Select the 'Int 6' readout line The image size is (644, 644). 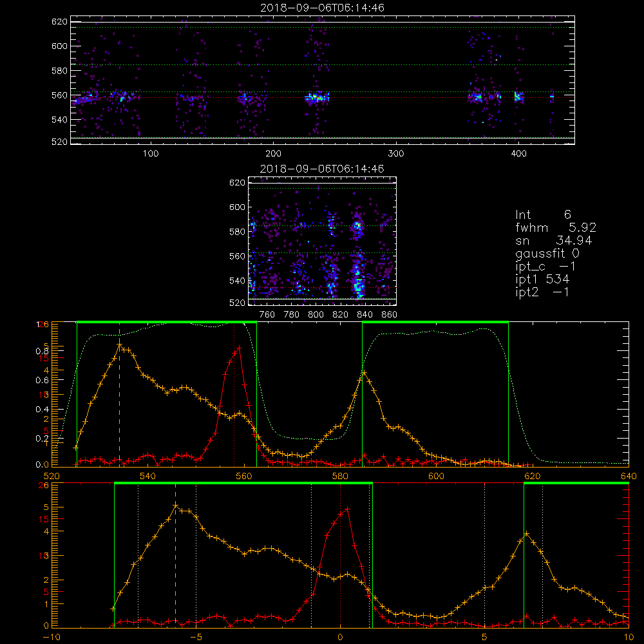pos(543,215)
